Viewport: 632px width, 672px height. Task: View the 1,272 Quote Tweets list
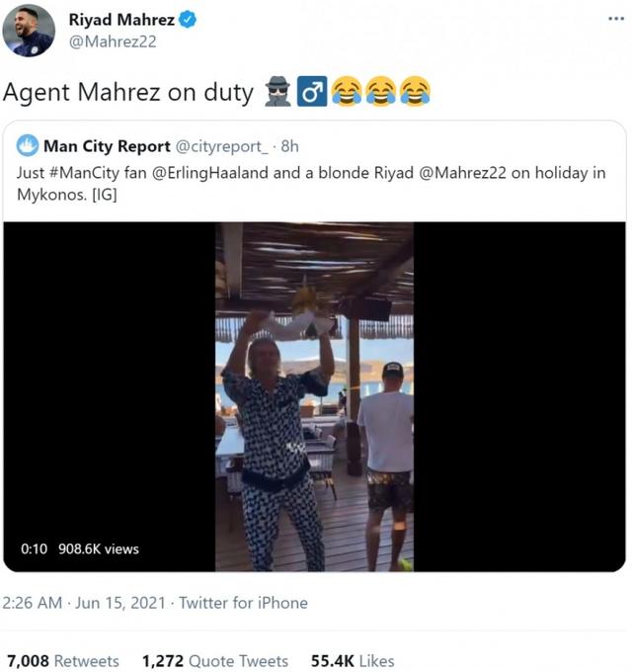pos(215,661)
